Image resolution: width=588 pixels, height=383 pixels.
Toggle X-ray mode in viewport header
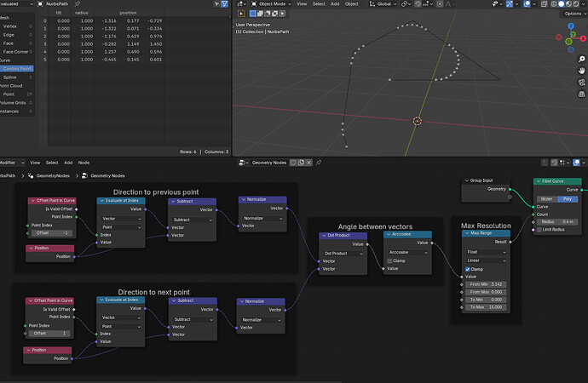(545, 3)
